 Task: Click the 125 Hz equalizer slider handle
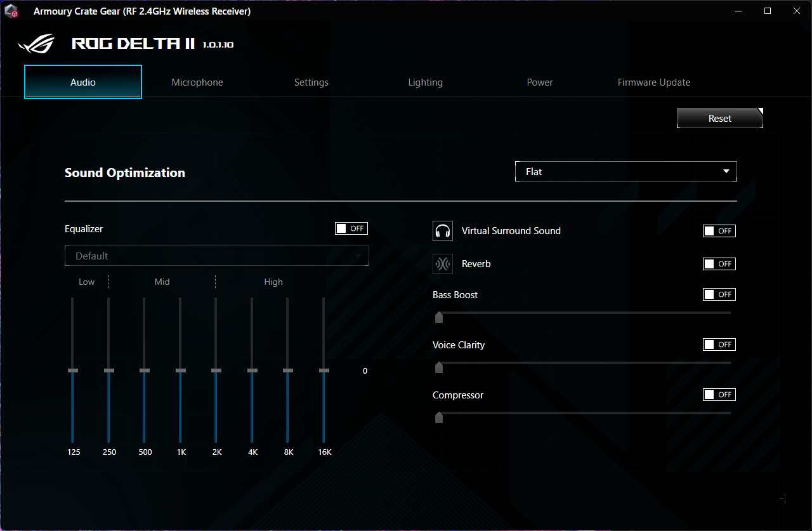click(73, 370)
